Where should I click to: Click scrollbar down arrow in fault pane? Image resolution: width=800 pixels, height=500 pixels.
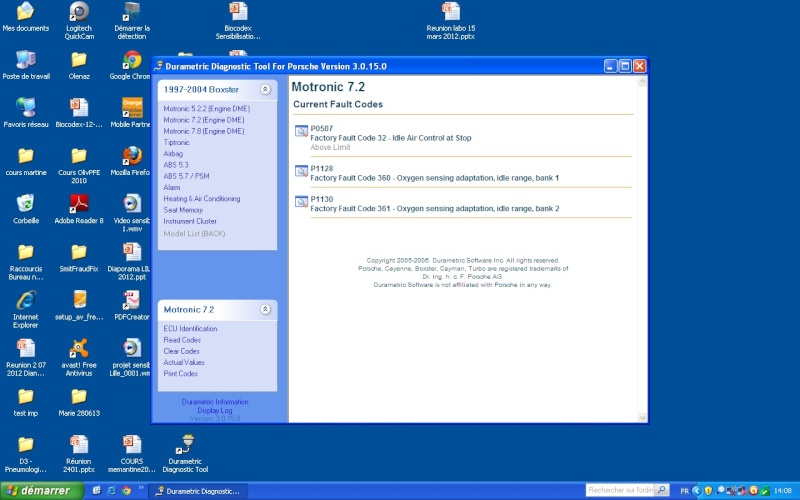click(x=642, y=417)
